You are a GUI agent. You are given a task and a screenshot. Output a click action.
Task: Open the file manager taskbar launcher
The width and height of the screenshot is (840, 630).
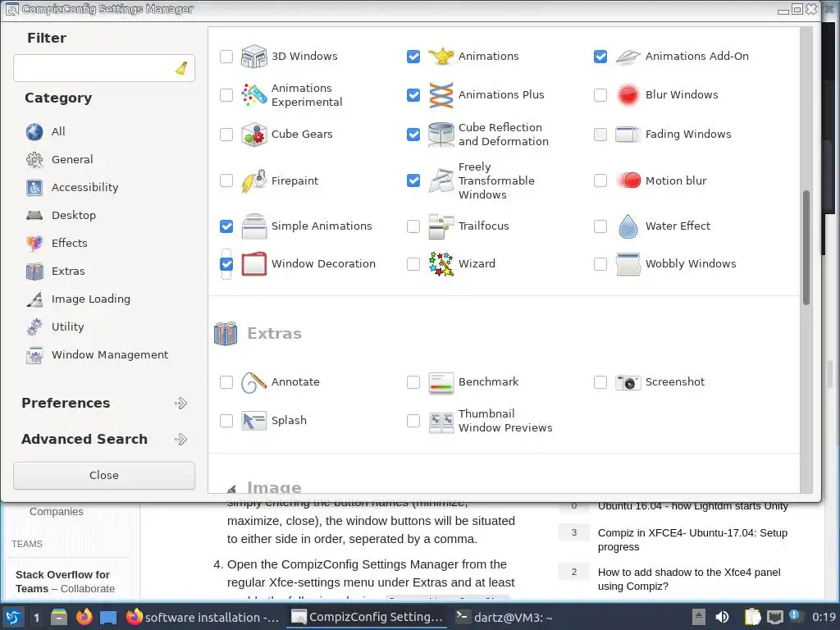point(59,618)
